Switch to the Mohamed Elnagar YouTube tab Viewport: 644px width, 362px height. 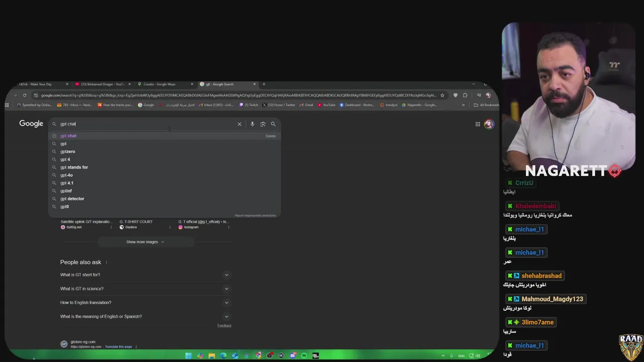[102, 84]
